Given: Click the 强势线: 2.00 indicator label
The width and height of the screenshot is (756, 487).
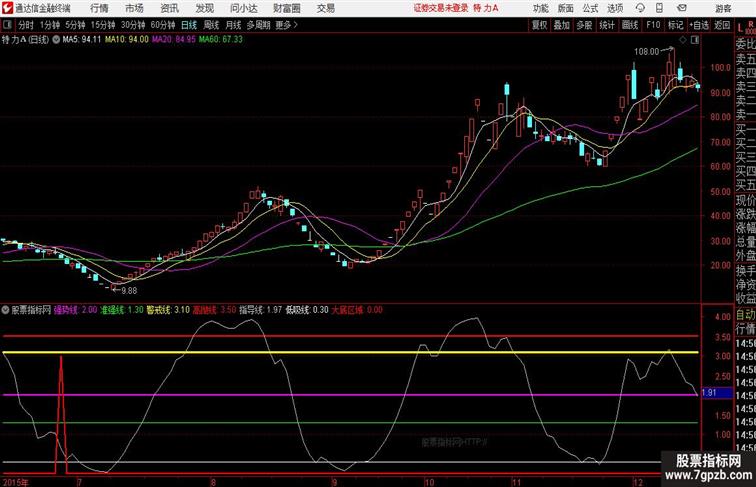Looking at the screenshot, I should point(75,310).
